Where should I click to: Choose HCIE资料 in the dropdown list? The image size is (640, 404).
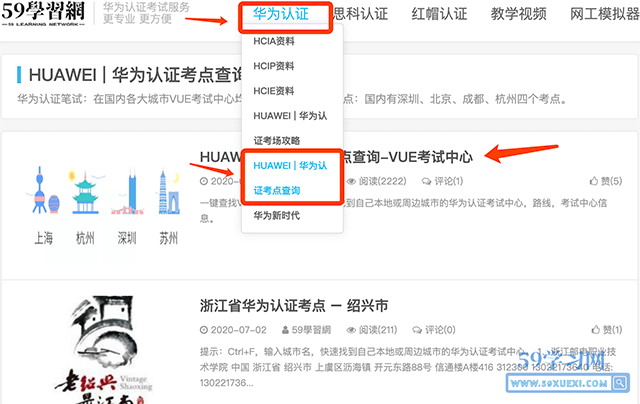coord(274,90)
